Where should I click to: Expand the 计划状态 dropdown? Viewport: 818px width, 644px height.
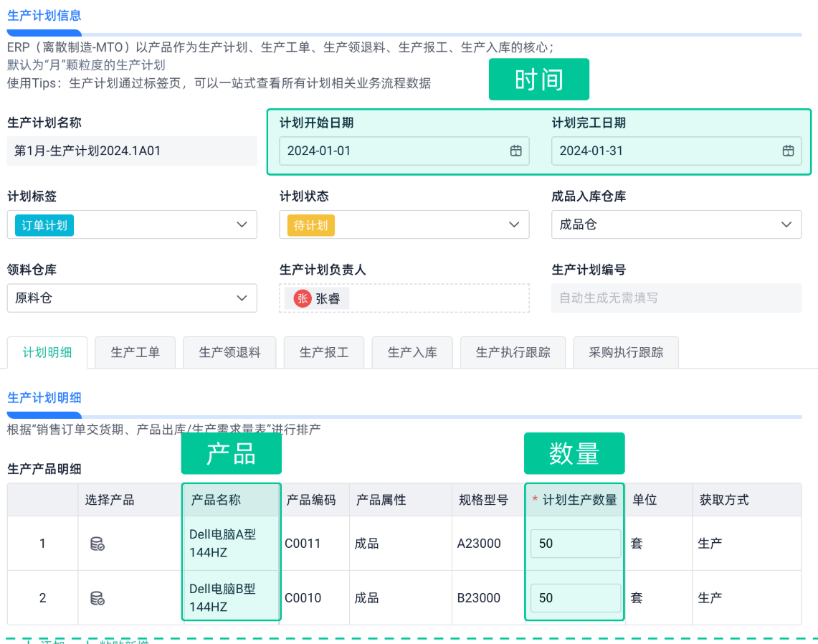click(x=514, y=225)
